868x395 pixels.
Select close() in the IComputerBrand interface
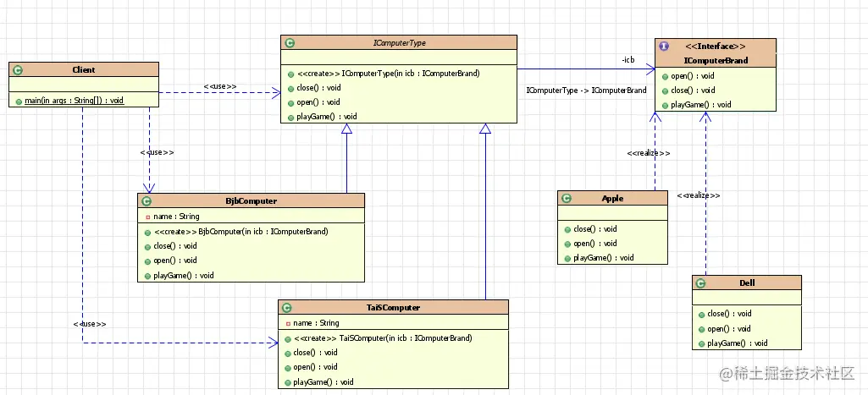point(693,91)
